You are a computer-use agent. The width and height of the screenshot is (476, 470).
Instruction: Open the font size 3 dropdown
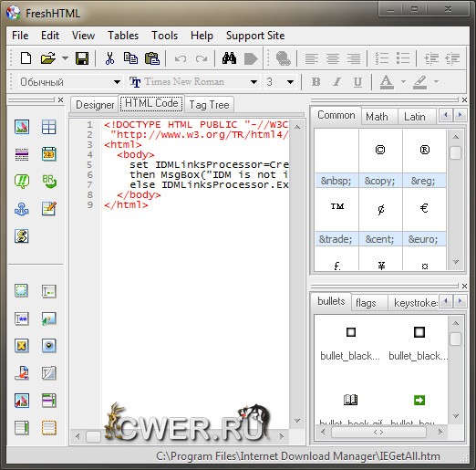[x=290, y=82]
